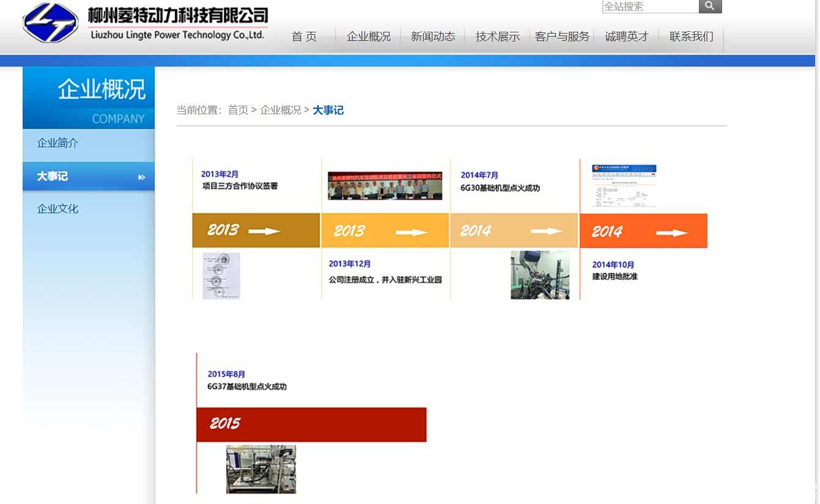Open the 6G30 engine ignition photo

tap(539, 275)
